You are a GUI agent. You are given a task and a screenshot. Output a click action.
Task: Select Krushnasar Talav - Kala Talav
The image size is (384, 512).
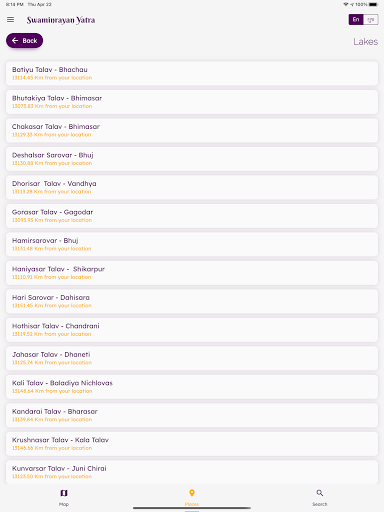click(x=192, y=444)
